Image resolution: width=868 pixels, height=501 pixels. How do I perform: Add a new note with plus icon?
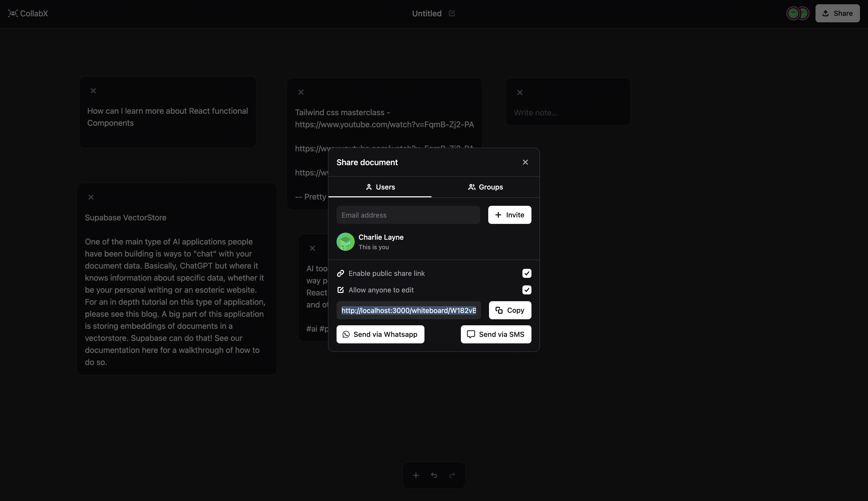pos(416,475)
